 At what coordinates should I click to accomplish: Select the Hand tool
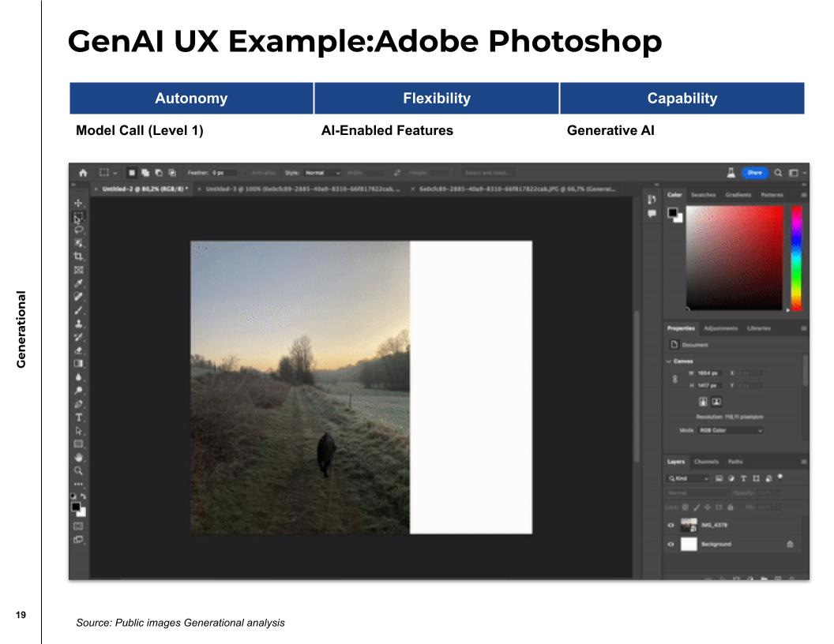click(x=78, y=457)
